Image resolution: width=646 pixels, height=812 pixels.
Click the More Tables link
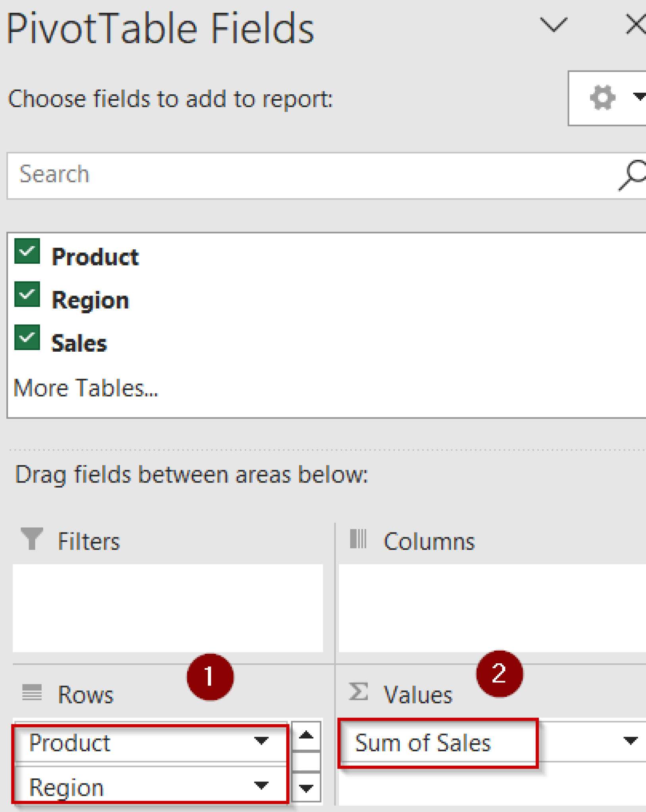85,388
